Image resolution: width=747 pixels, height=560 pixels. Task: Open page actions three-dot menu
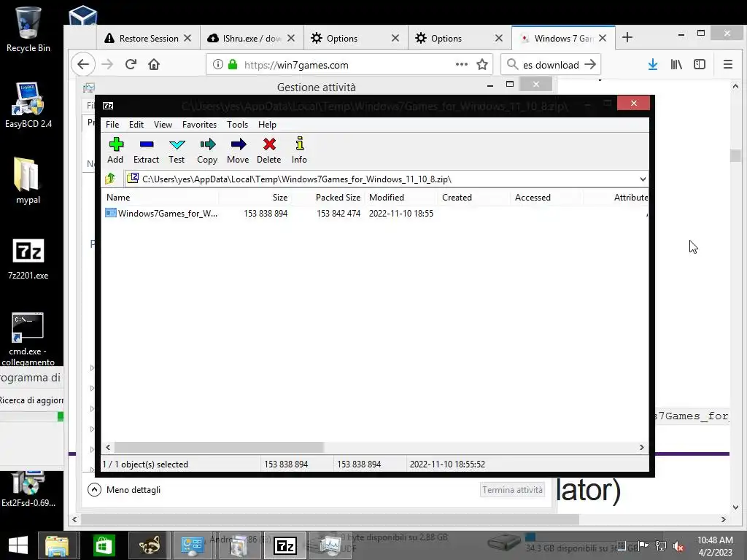(x=462, y=64)
